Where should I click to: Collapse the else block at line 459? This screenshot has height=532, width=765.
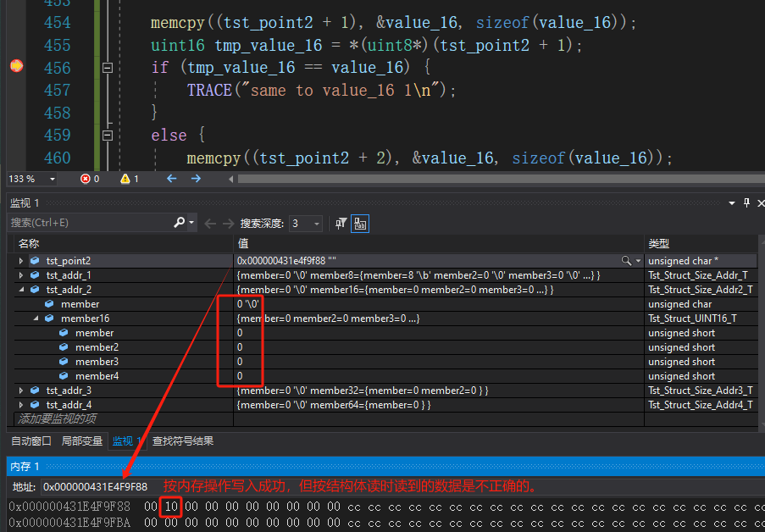coord(108,136)
